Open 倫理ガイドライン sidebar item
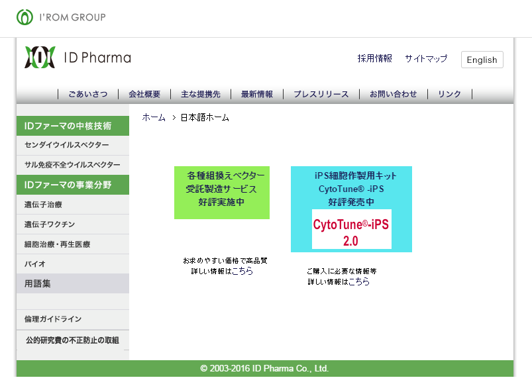 tap(73, 319)
